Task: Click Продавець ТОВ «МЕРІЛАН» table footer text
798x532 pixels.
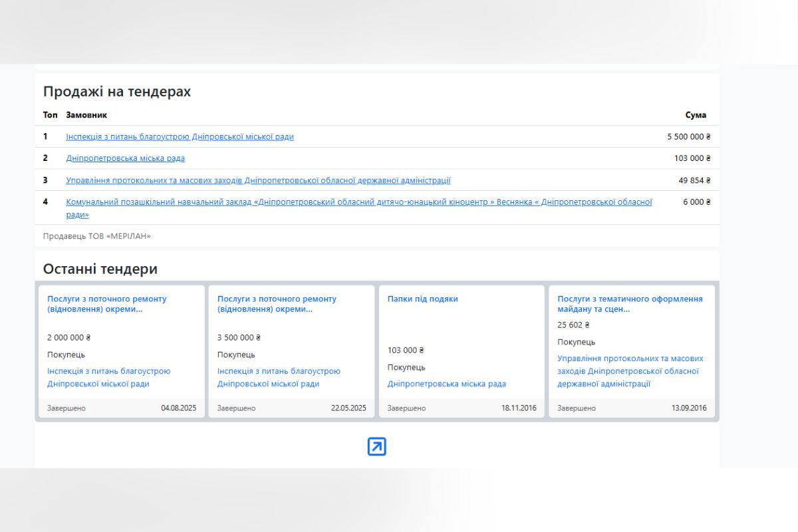Action: [97, 236]
